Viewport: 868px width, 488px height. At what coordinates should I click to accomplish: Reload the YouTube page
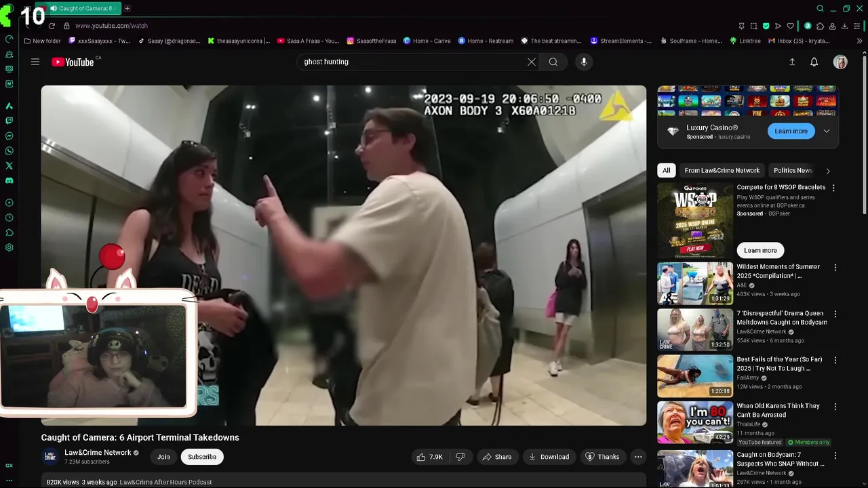52,26
